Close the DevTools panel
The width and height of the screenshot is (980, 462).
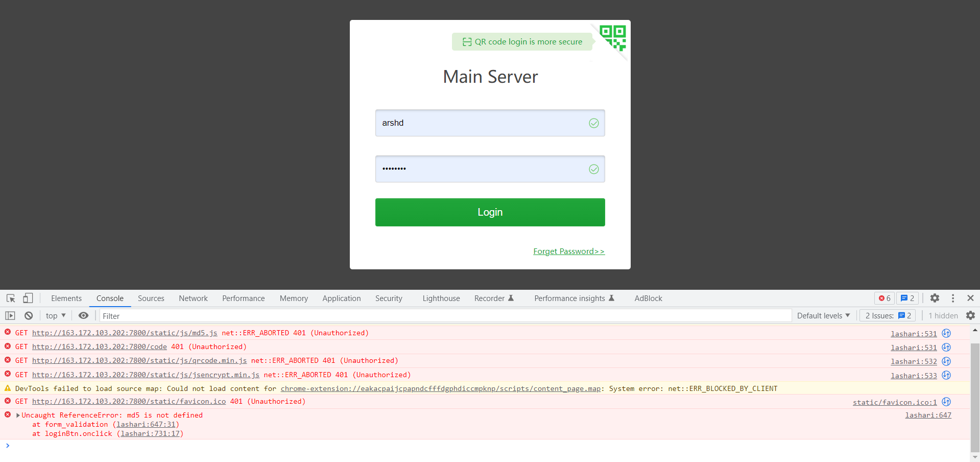tap(971, 298)
